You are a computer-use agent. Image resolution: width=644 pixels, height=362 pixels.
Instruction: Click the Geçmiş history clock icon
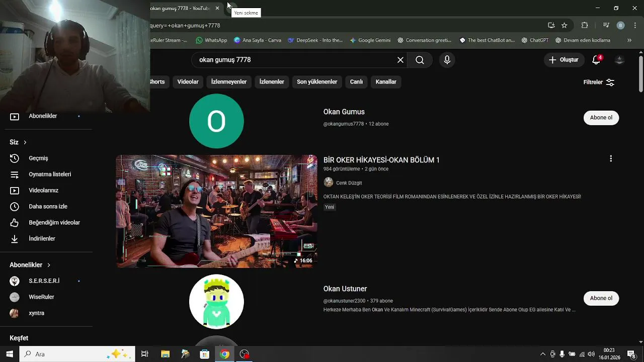coord(15,158)
